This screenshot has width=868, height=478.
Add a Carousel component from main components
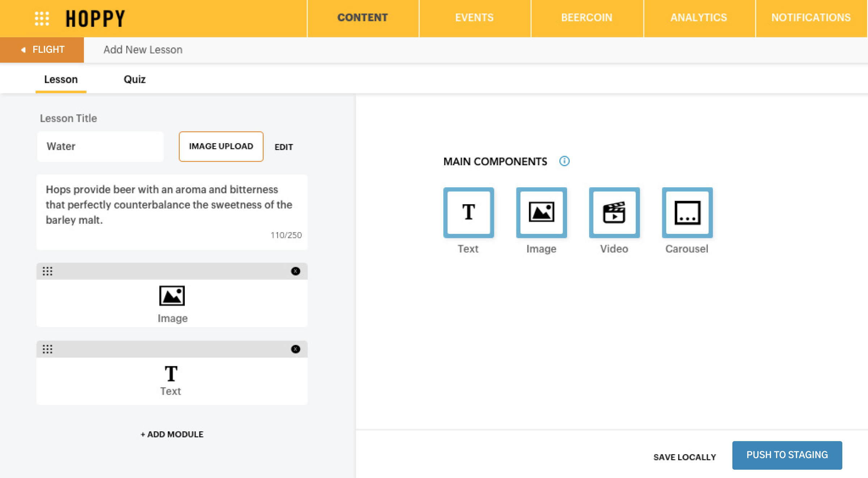(687, 213)
